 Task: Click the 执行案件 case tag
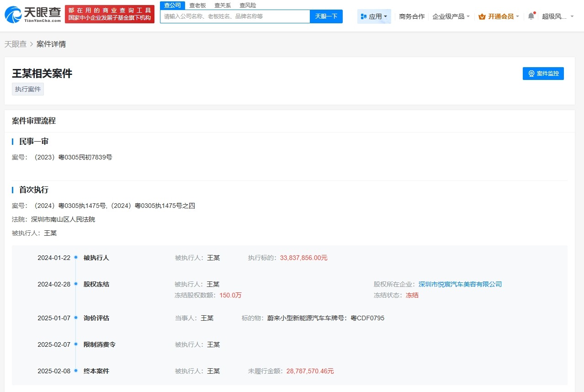click(x=27, y=89)
